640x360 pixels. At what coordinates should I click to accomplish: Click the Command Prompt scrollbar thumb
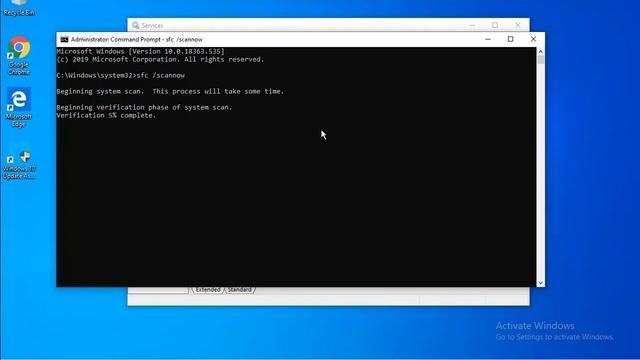coord(540,60)
